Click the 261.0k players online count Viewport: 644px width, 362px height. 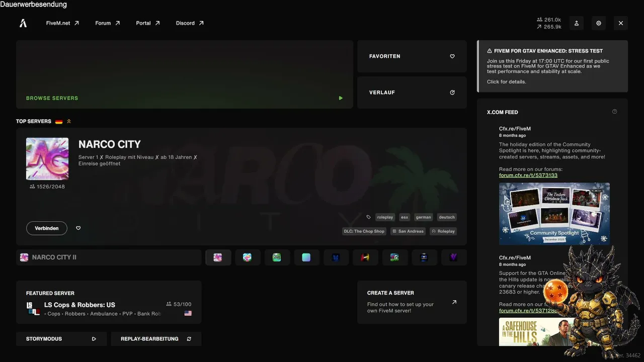point(549,20)
